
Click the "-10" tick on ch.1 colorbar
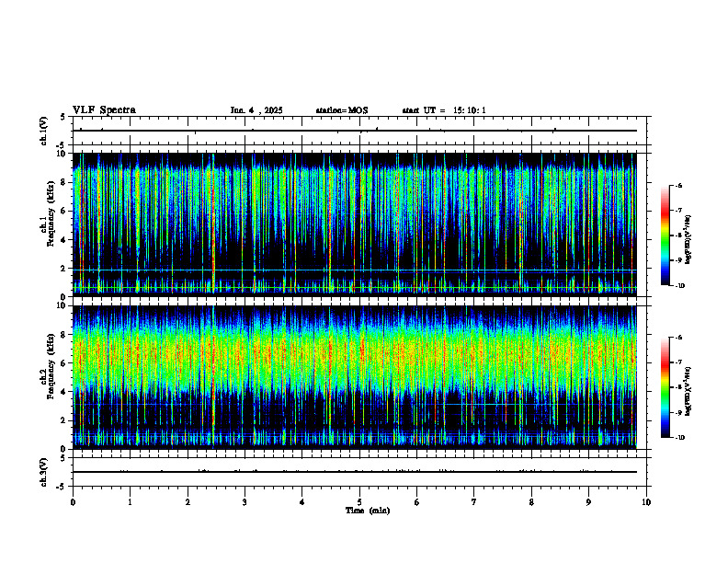pos(679,286)
